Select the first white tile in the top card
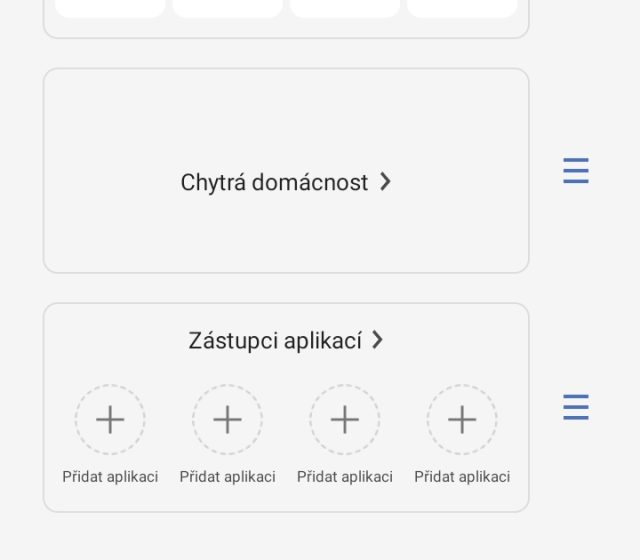 [x=110, y=8]
